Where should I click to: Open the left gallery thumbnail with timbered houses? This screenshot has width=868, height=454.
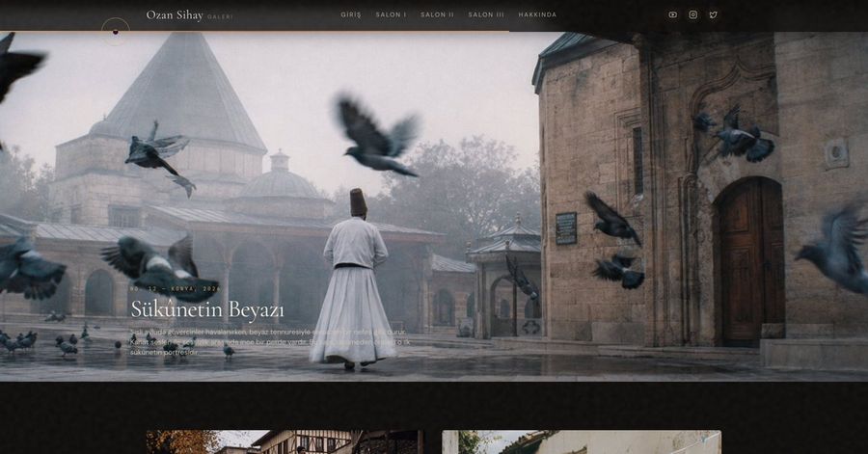tap(285, 441)
